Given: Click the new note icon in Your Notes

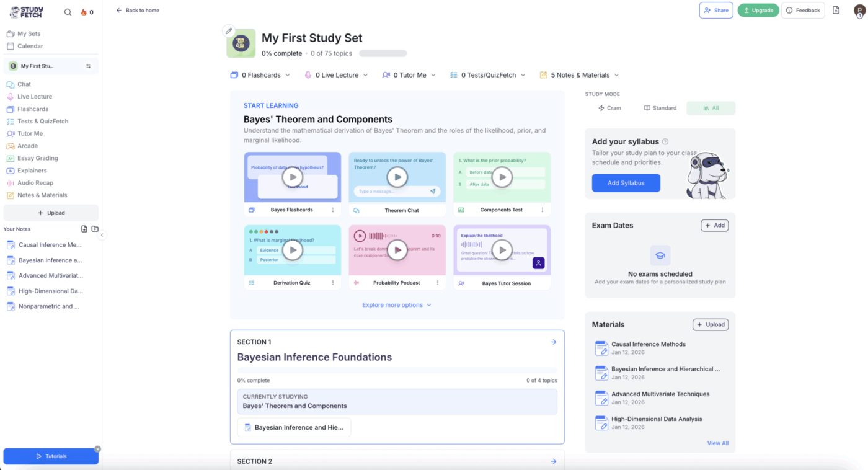Looking at the screenshot, I should (x=84, y=229).
